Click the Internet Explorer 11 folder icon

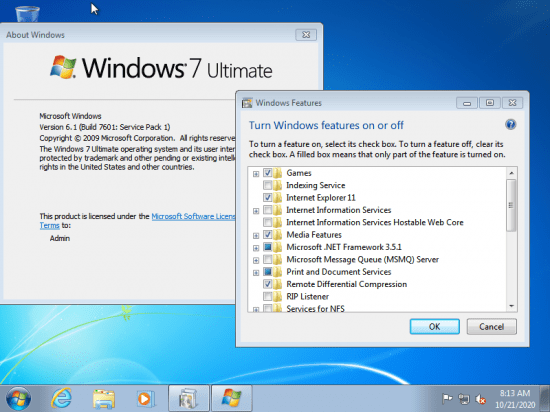(x=277, y=197)
